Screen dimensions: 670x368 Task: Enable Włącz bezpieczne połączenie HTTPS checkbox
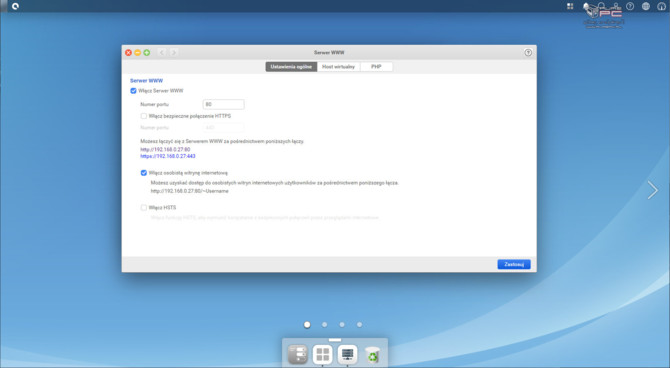(x=144, y=116)
